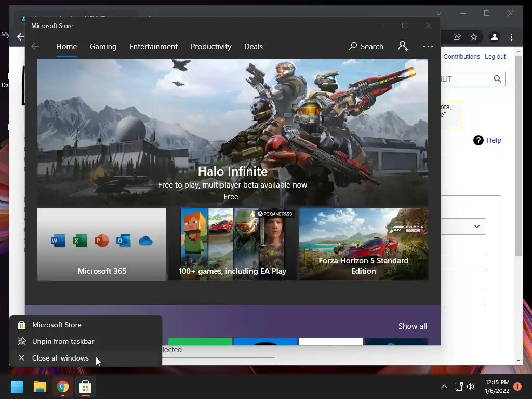Open the volume tray icon
Screen dimensions: 532x399
471,387
